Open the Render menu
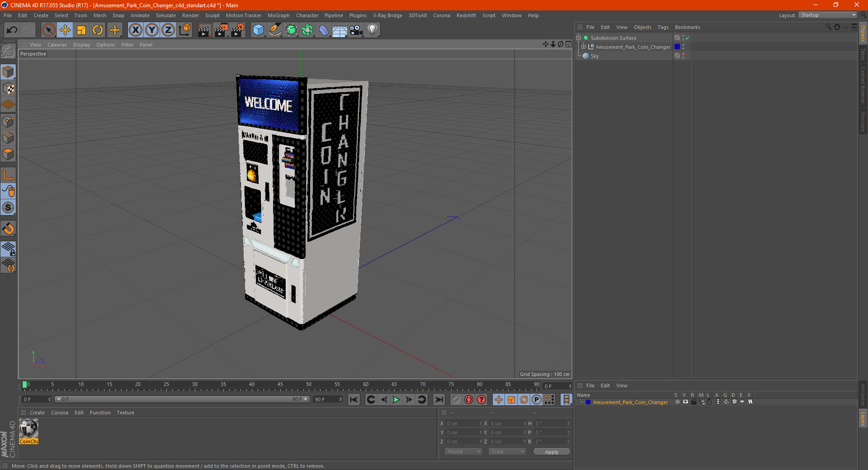 tap(190, 15)
